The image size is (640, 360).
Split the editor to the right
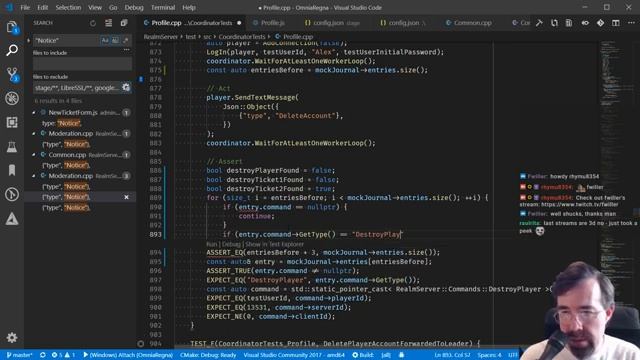click(616, 23)
